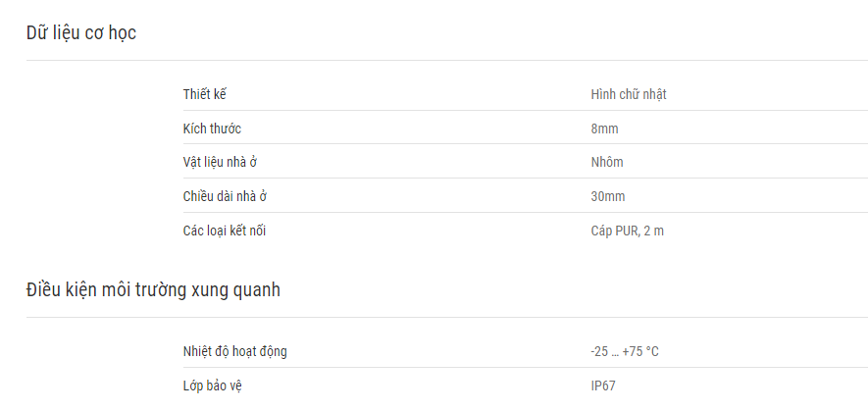Click the '8mm' size value
The image size is (868, 411).
click(604, 129)
